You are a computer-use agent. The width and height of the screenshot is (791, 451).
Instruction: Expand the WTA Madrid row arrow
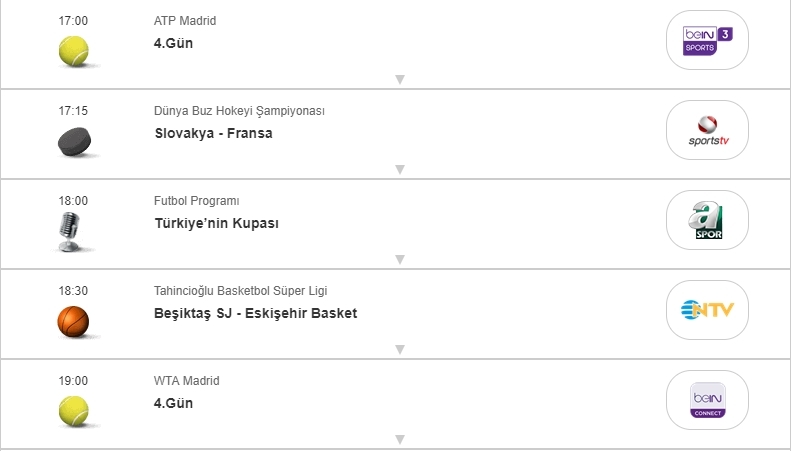pos(399,440)
